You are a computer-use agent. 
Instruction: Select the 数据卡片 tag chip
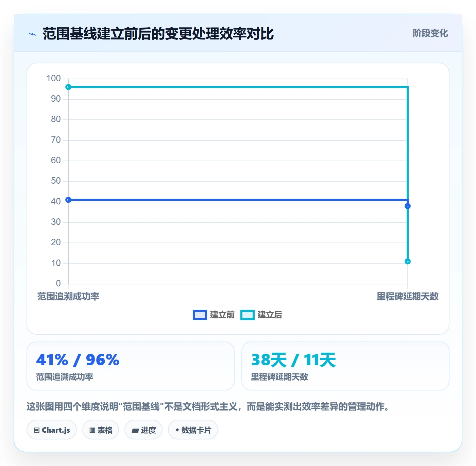(193, 430)
